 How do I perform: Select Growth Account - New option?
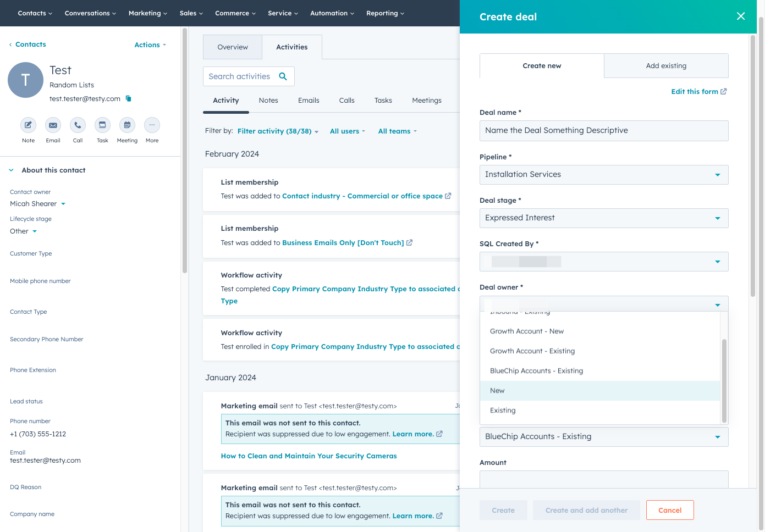pos(600,331)
